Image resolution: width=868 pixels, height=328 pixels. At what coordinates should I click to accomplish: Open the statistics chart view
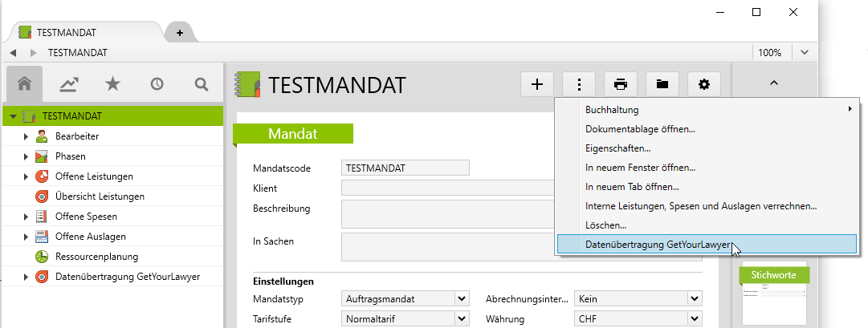point(69,84)
